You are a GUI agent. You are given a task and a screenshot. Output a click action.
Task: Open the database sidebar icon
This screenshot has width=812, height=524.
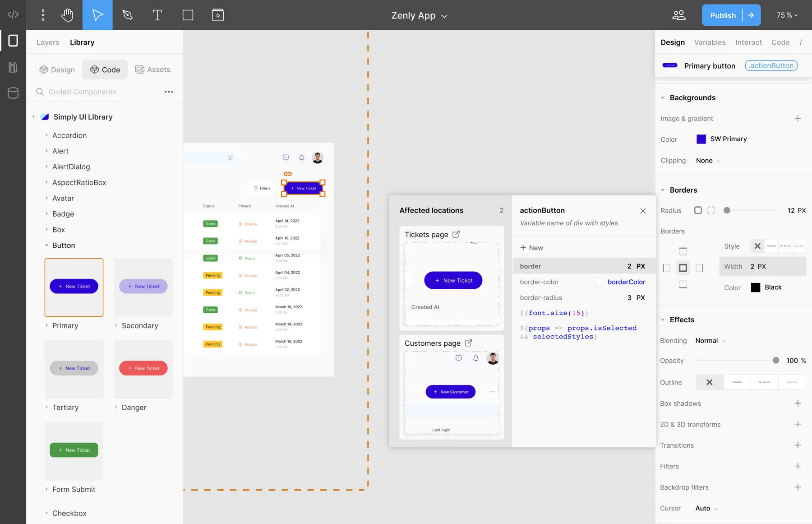coord(13,93)
